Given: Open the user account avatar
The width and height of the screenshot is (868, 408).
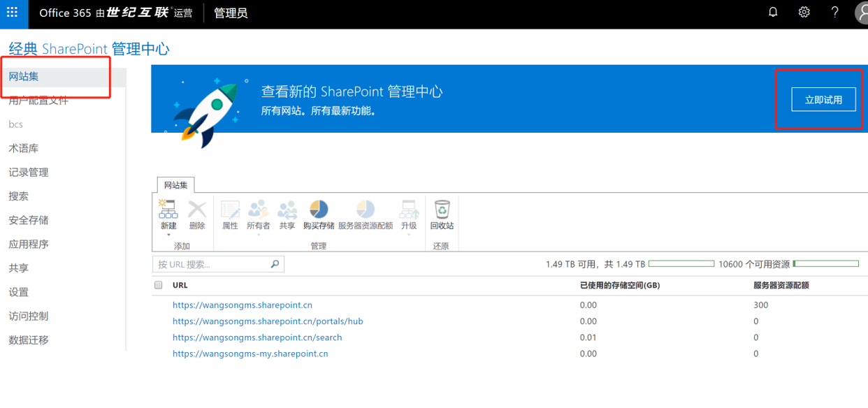Looking at the screenshot, I should 862,13.
